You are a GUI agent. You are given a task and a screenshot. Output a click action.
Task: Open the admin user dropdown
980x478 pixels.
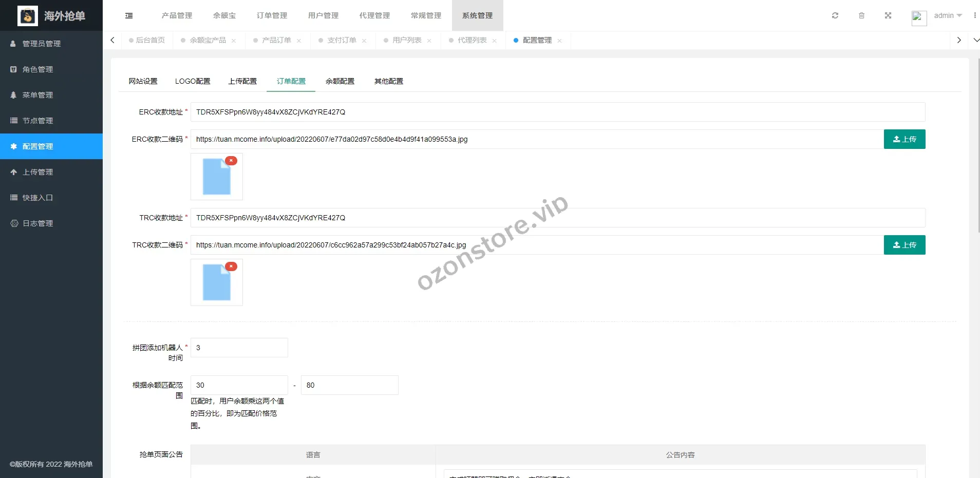pos(947,15)
